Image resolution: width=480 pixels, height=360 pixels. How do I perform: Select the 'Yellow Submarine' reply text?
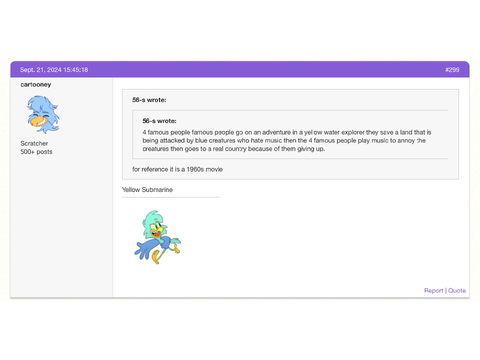tap(147, 190)
